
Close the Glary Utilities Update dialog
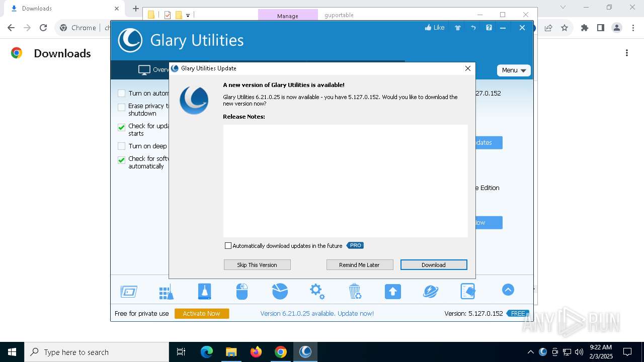pyautogui.click(x=468, y=68)
